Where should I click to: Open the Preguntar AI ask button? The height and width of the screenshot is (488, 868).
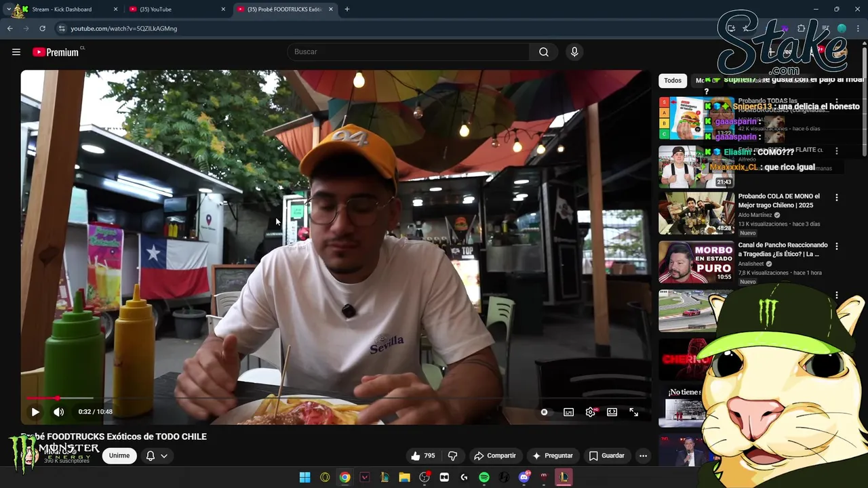[x=553, y=455]
